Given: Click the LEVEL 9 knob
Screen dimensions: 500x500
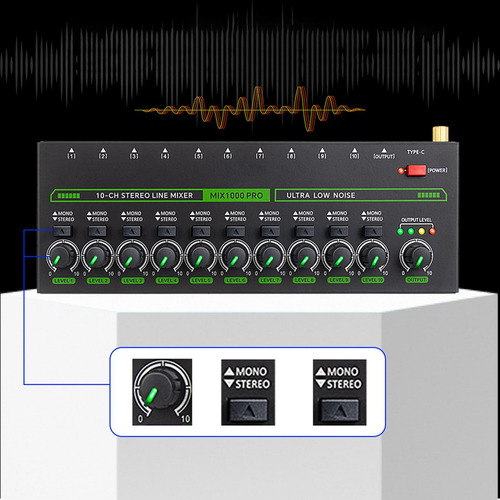Looking at the screenshot, I should click(339, 256).
